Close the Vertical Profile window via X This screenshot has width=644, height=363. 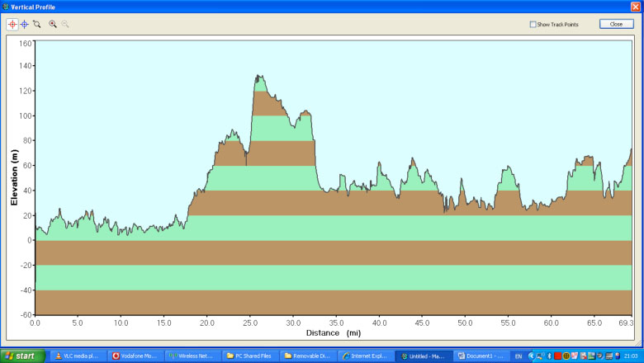click(x=636, y=7)
